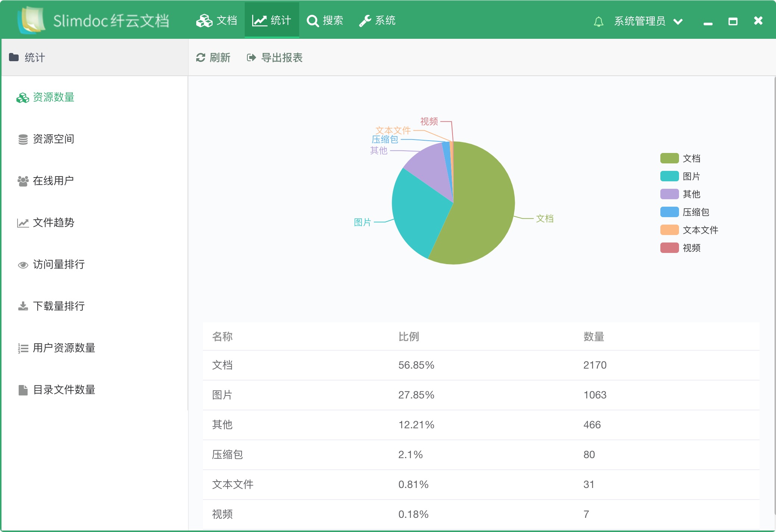Toggle the 压缩包 legend swatch

(669, 212)
